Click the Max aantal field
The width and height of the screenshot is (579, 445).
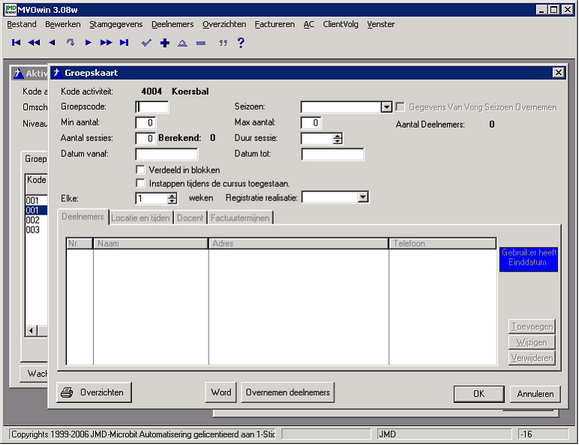pos(311,123)
